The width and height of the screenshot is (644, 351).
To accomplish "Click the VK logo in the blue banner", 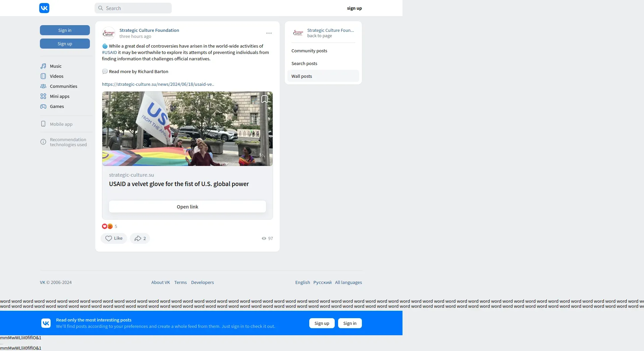I will pyautogui.click(x=46, y=323).
